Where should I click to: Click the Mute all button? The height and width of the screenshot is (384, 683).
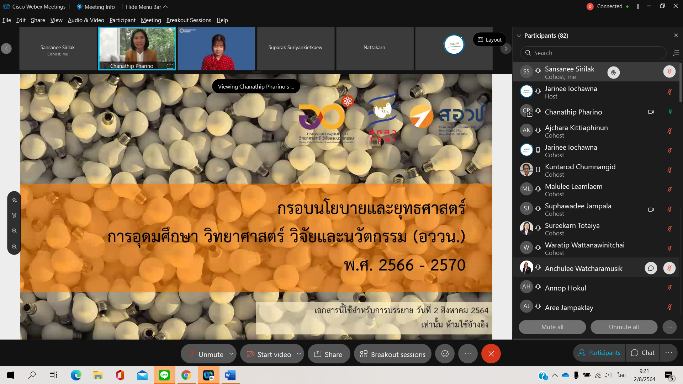pyautogui.click(x=552, y=327)
